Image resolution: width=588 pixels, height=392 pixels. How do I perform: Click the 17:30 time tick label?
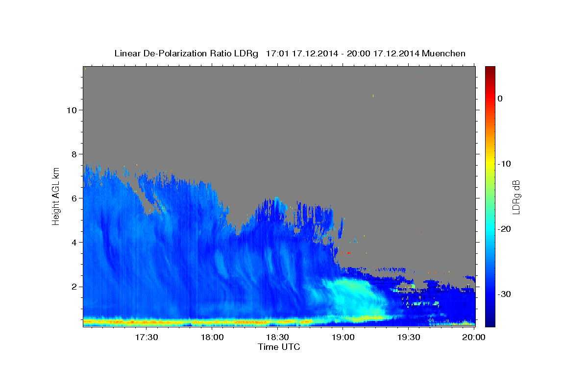(x=147, y=337)
